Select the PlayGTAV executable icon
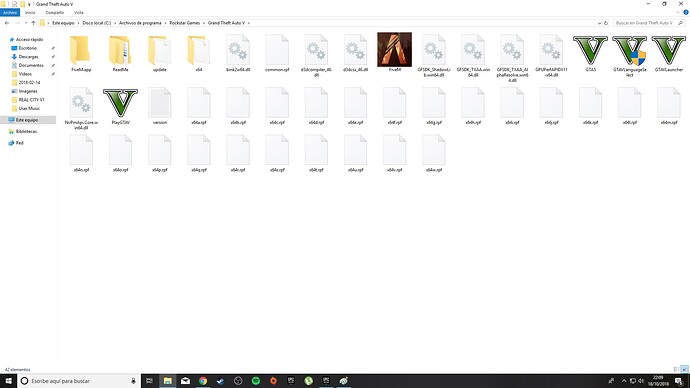 pos(120,103)
